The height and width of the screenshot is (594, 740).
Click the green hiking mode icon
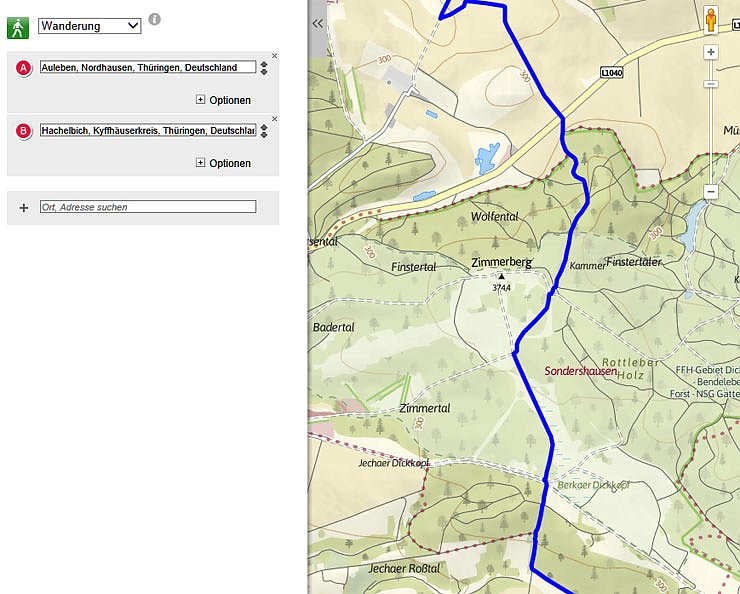17,26
